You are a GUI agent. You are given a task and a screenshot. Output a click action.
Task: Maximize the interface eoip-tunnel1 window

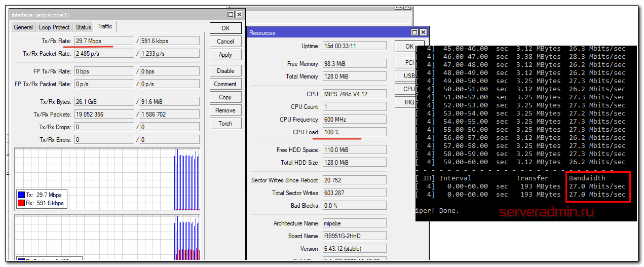231,15
